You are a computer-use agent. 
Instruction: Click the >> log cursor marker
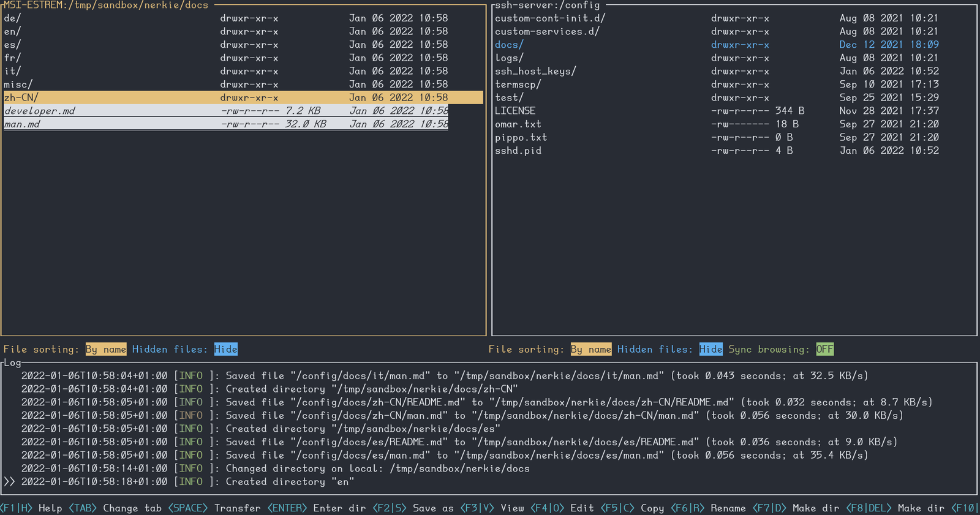9,482
